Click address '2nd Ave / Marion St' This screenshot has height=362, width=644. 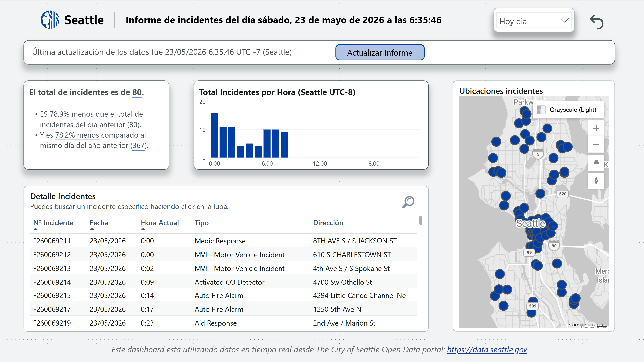(344, 323)
